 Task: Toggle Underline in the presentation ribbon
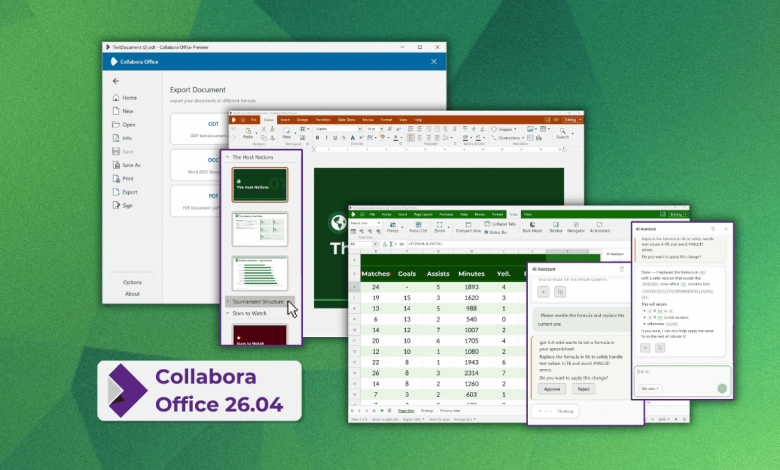point(335,138)
